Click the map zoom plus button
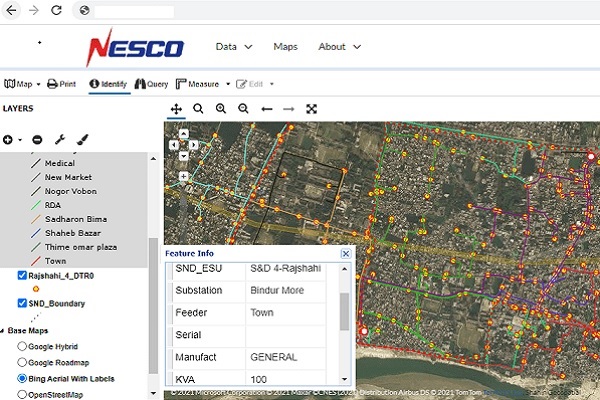This screenshot has width=600, height=400. (184, 176)
